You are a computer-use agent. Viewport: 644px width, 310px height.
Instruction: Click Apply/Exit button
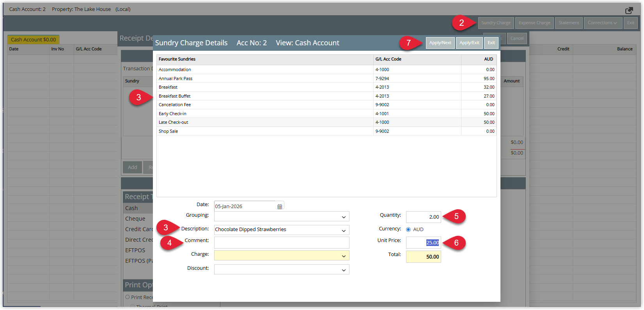(x=469, y=43)
